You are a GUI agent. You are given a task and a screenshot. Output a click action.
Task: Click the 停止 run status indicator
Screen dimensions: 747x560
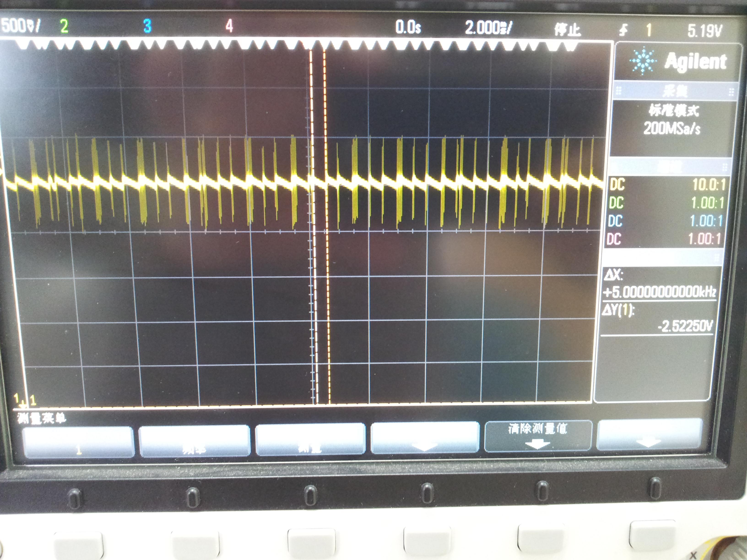pos(567,30)
